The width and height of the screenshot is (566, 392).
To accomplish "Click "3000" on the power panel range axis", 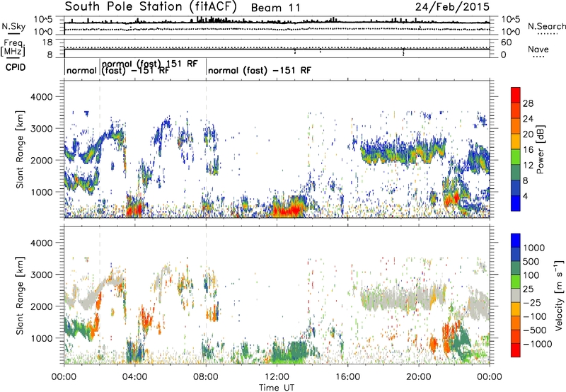I will pyautogui.click(x=41, y=129).
